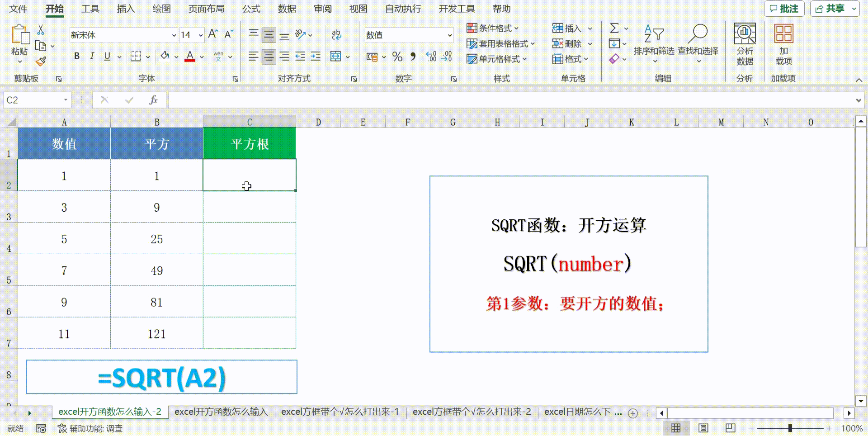
Task: Toggle Italic formatting
Action: click(92, 56)
